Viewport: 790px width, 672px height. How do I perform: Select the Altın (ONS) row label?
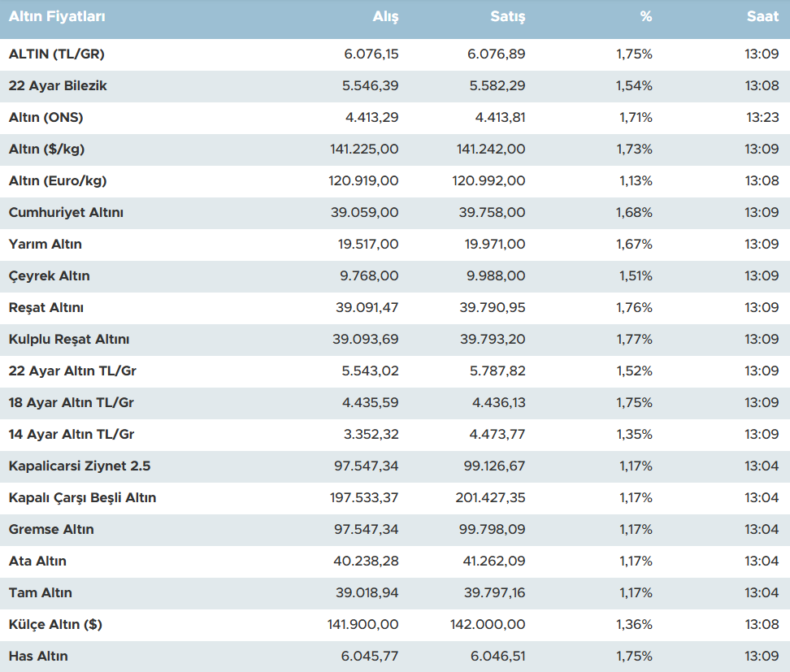[x=46, y=117]
